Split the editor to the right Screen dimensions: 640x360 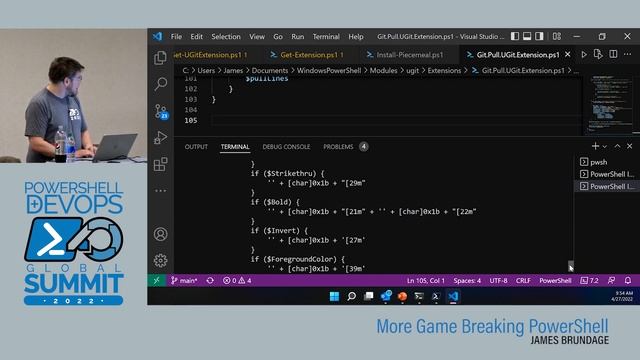pos(613,54)
